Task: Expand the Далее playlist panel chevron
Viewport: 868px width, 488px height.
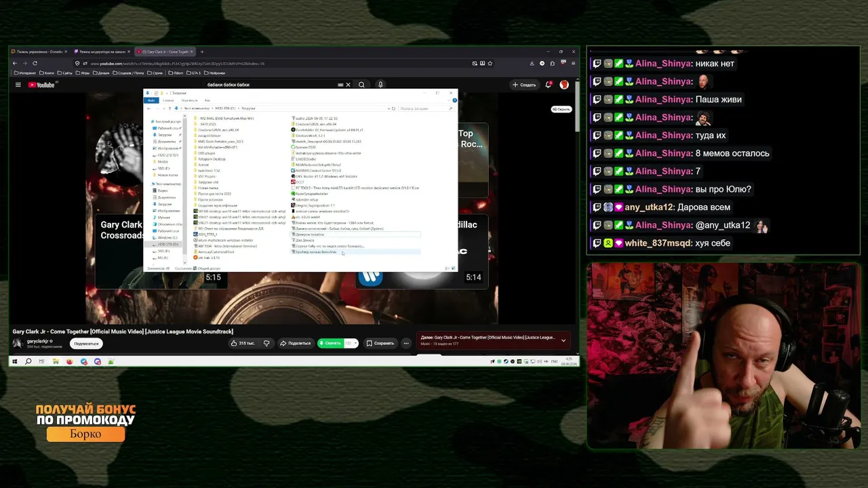Action: click(x=564, y=341)
